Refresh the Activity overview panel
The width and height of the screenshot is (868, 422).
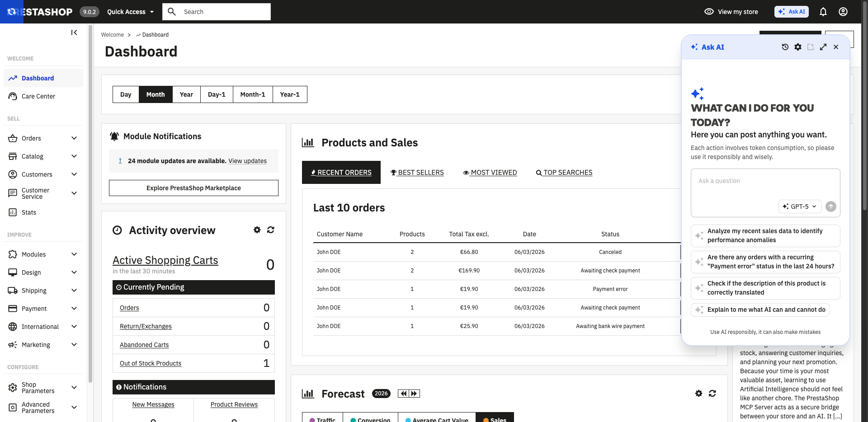271,230
